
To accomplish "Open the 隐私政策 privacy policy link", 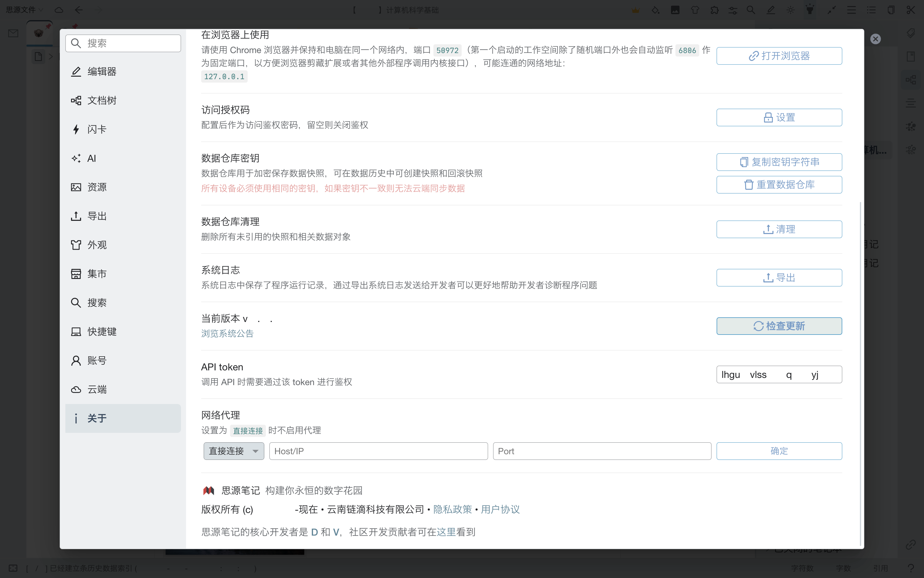I will [453, 509].
